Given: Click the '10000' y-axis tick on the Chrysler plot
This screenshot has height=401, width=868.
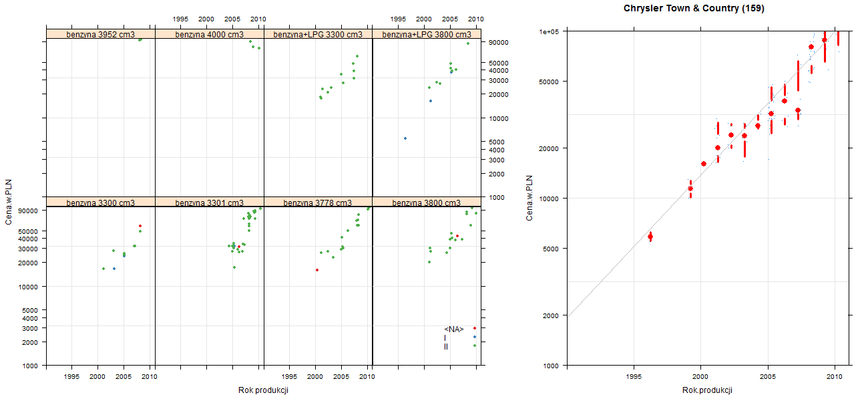Looking at the screenshot, I should [550, 198].
